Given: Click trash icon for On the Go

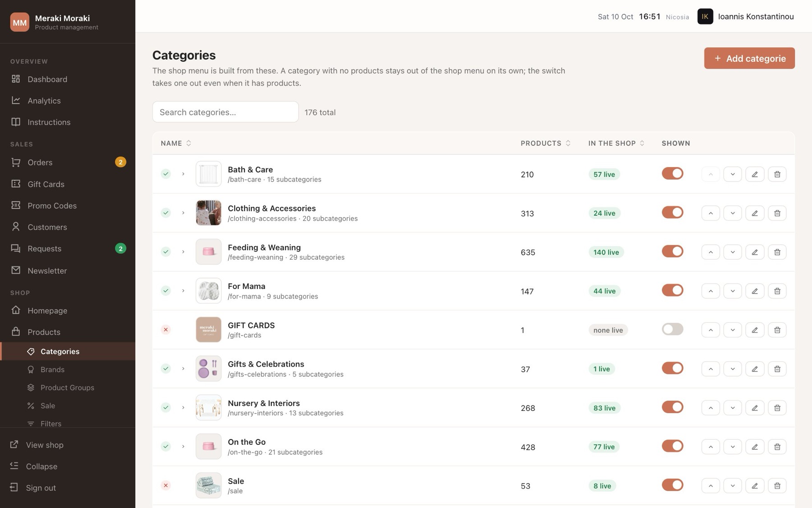Looking at the screenshot, I should (777, 447).
